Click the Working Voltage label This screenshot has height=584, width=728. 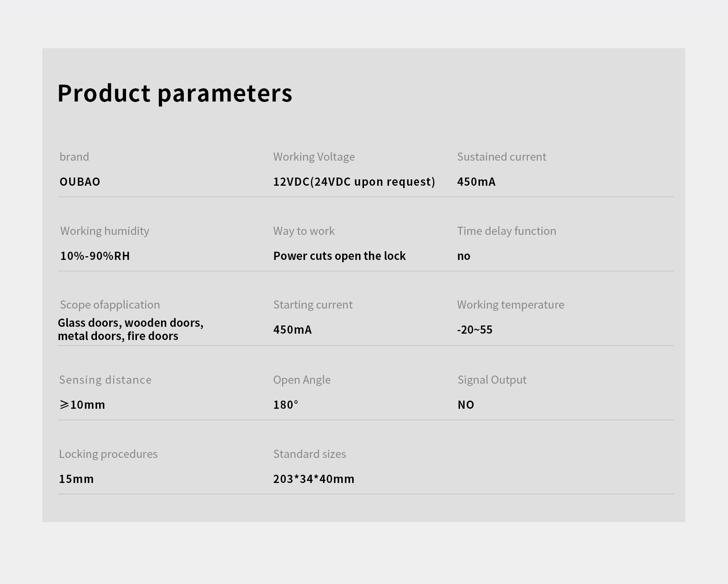[314, 157]
